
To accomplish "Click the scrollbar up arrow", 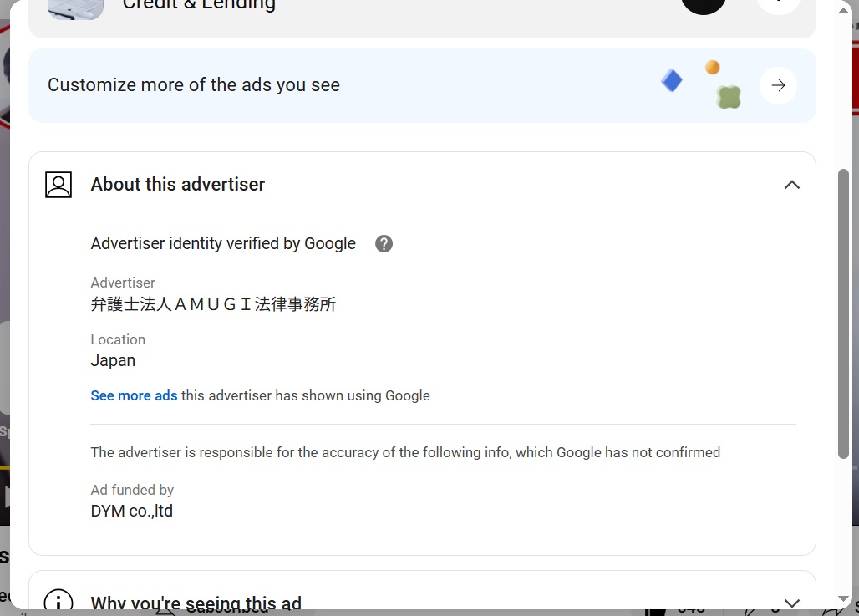I will click(x=844, y=10).
